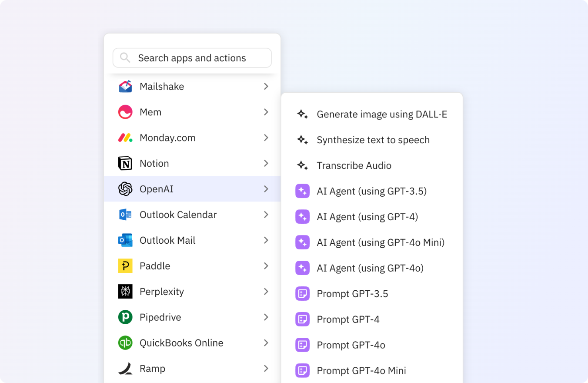Click the Mailshake envelope icon
The image size is (588, 383).
coord(125,87)
